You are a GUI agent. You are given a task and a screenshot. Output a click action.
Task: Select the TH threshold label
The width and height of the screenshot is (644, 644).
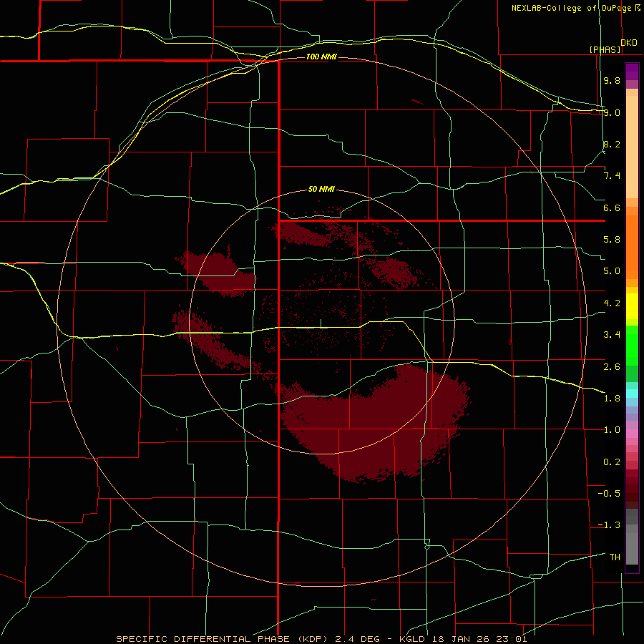615,557
